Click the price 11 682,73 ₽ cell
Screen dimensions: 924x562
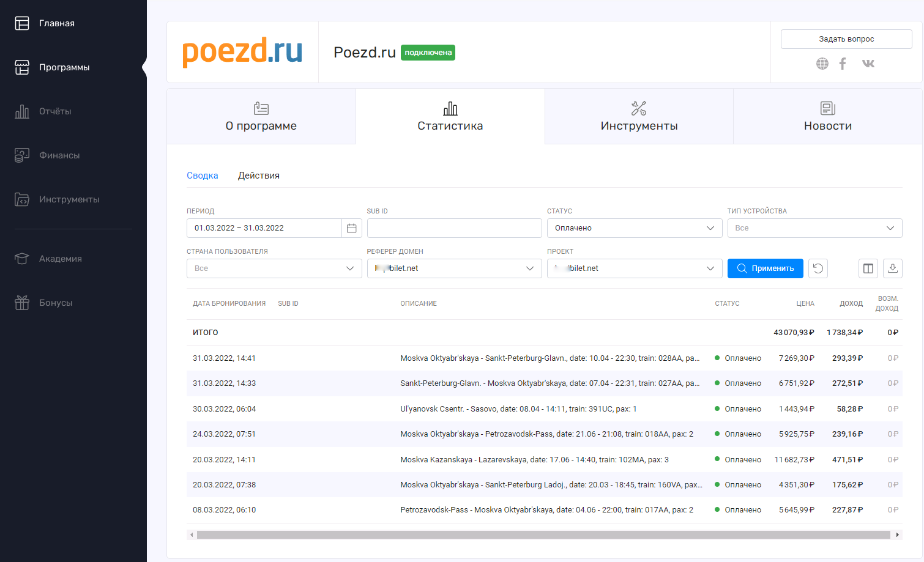pos(794,460)
